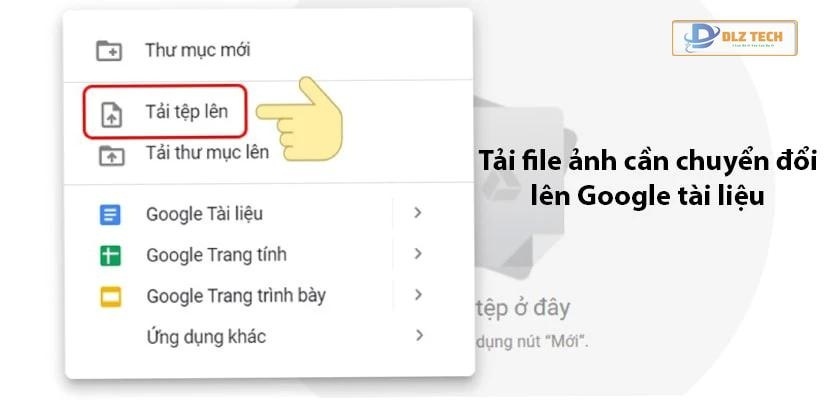Click the DLZ Tech logo

click(734, 38)
